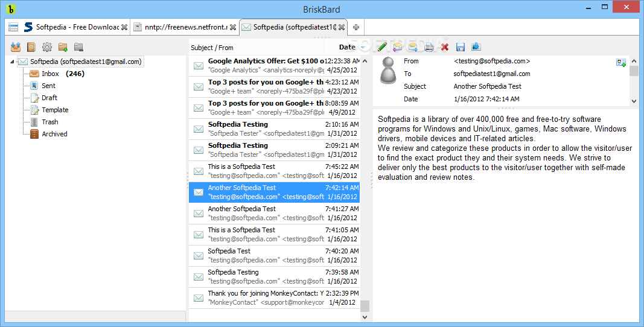Viewport: 644px width, 327px height.
Task: Click sender address <testing@softpedia.com>
Action: [492, 61]
